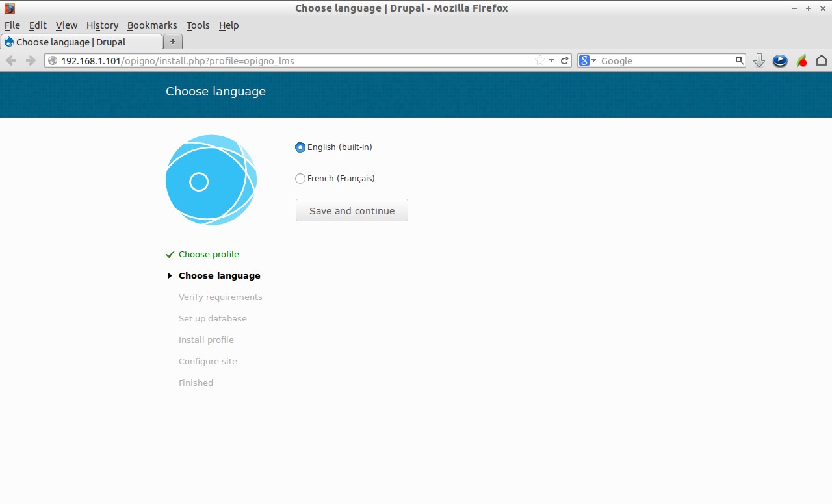832x504 pixels.
Task: Click the search magnifier icon
Action: point(740,60)
